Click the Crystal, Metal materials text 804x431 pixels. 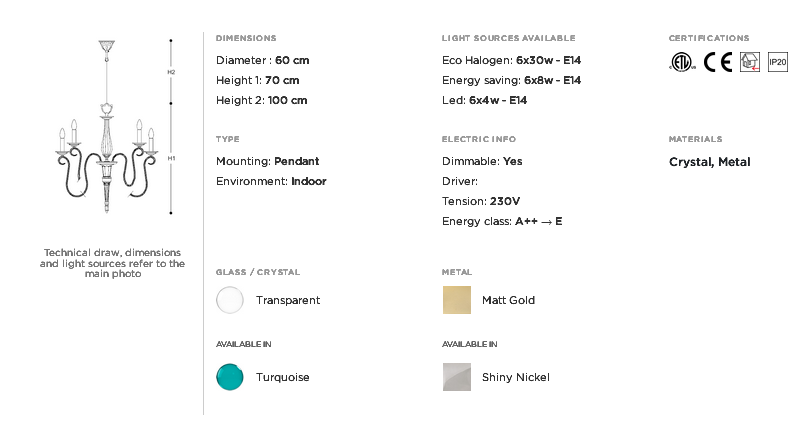[710, 162]
